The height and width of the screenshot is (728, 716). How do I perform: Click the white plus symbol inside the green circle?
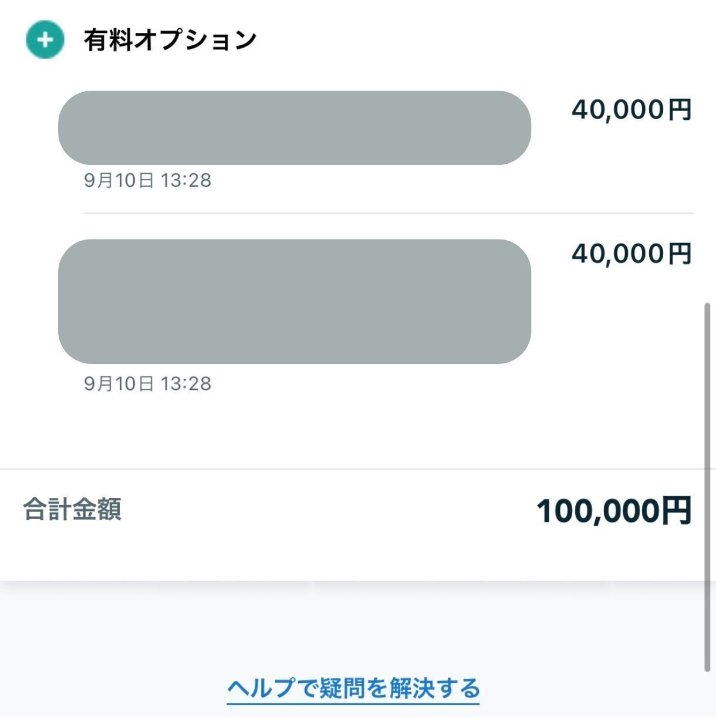(45, 40)
